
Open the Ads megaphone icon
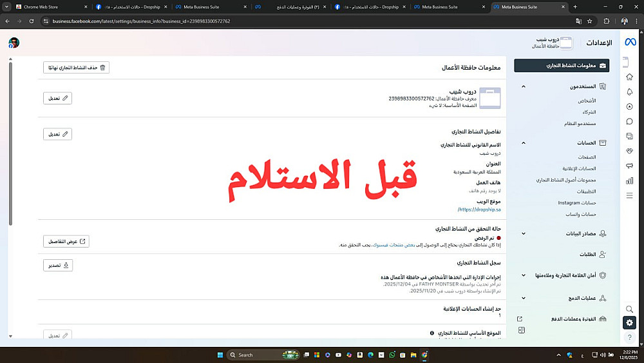629,166
